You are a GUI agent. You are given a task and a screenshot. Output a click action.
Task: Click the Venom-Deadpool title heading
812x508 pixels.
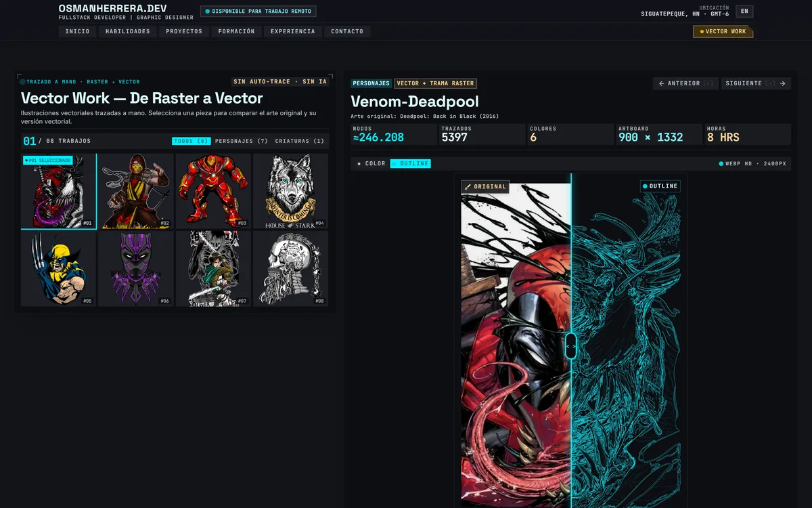click(415, 102)
